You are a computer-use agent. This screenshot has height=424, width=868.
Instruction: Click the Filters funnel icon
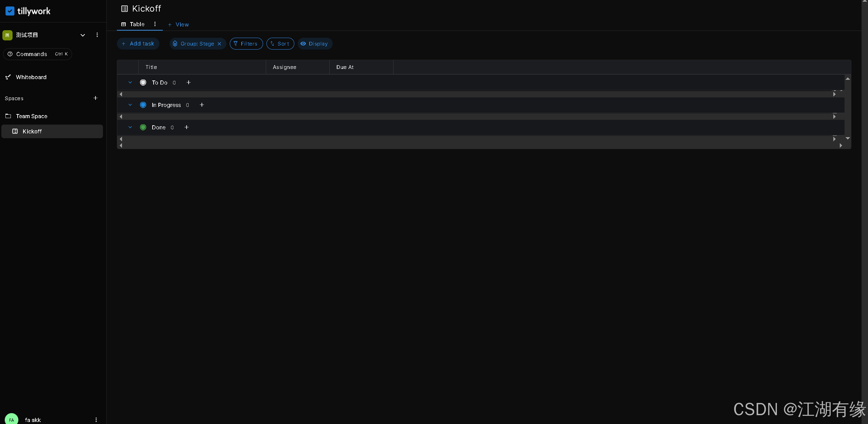click(x=236, y=43)
